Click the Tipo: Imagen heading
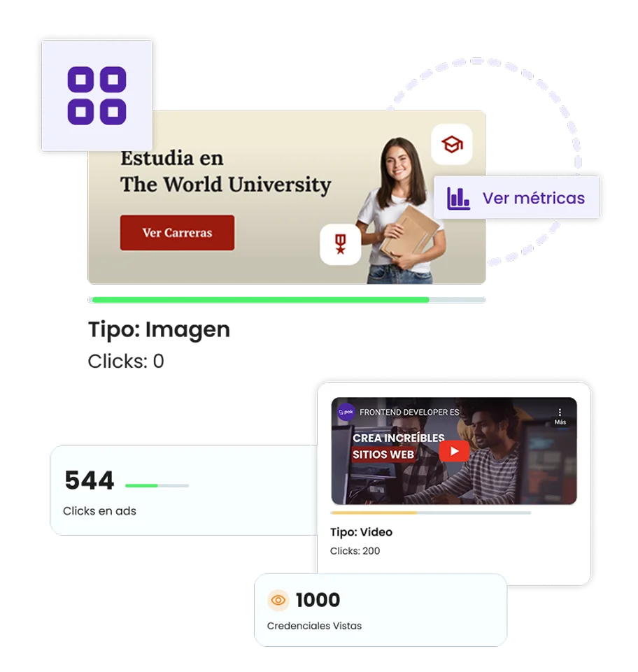The image size is (638, 672). [159, 330]
